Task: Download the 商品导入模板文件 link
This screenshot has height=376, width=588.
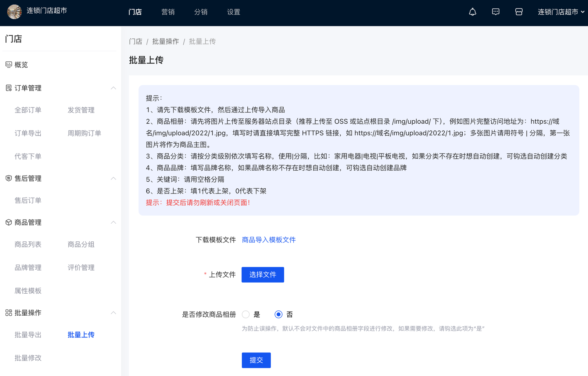Action: [269, 240]
